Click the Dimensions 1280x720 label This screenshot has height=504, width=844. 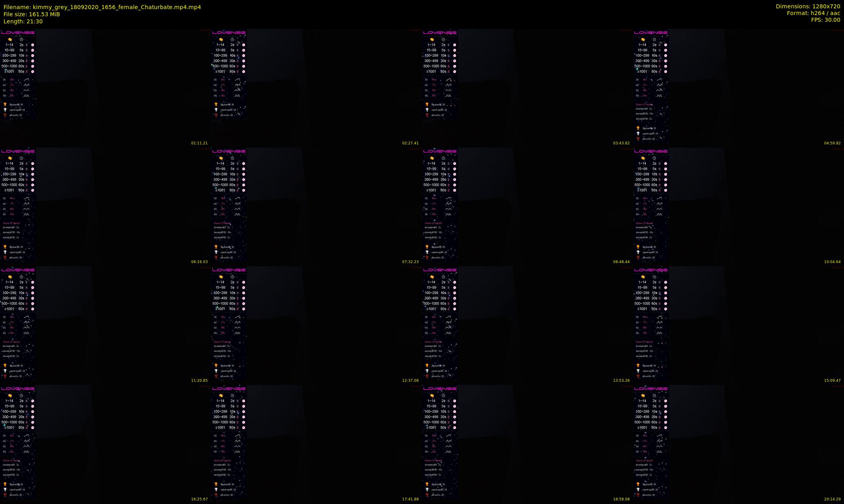[x=808, y=6]
